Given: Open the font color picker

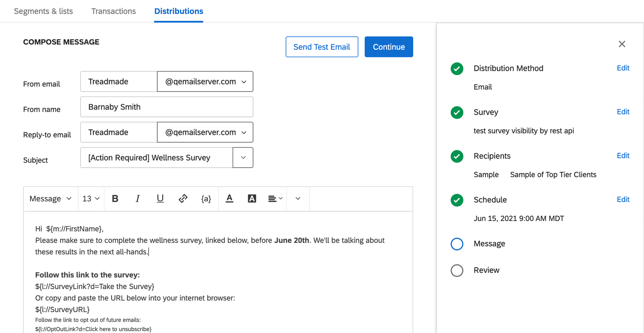Looking at the screenshot, I should (230, 199).
